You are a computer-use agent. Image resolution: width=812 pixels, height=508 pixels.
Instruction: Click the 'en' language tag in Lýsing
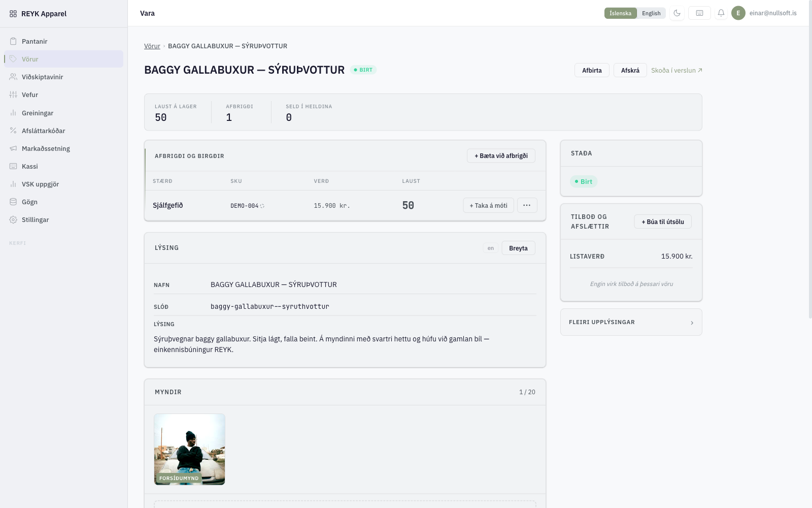tap(491, 248)
